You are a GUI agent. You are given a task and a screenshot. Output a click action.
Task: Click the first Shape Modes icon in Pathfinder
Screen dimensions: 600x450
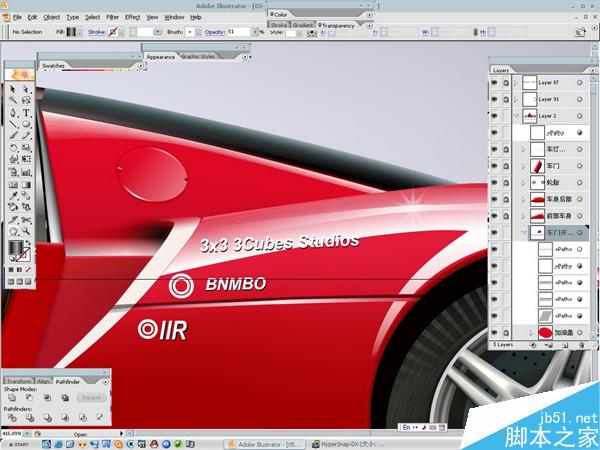14,397
